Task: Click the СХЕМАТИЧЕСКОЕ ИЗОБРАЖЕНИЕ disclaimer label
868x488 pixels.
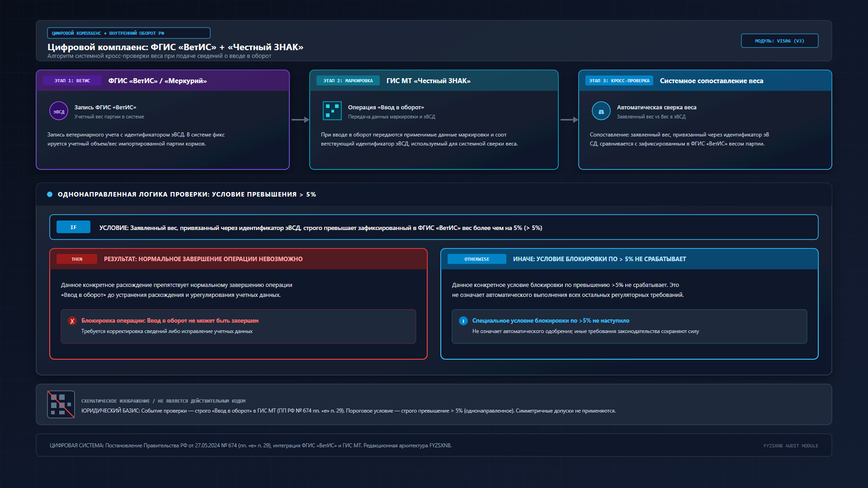Action: point(164,401)
